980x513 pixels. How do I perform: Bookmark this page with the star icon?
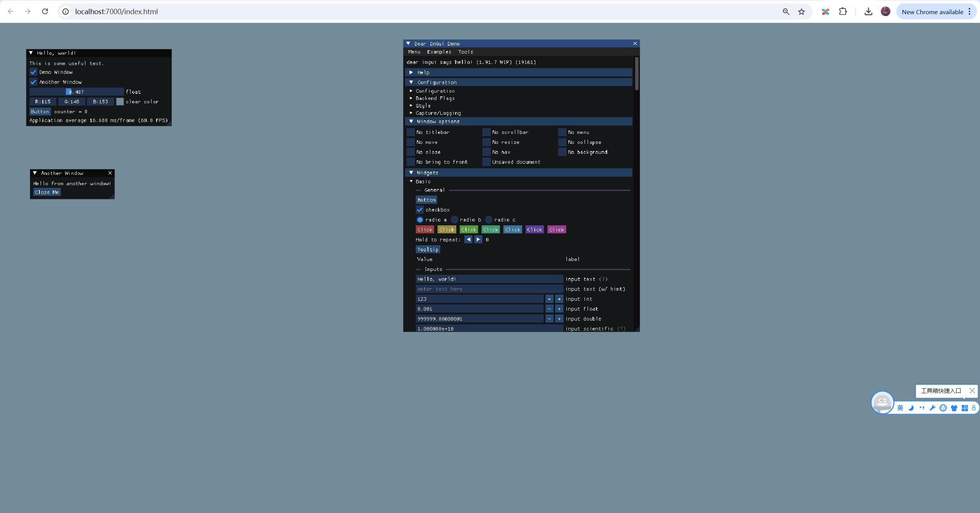coord(802,11)
